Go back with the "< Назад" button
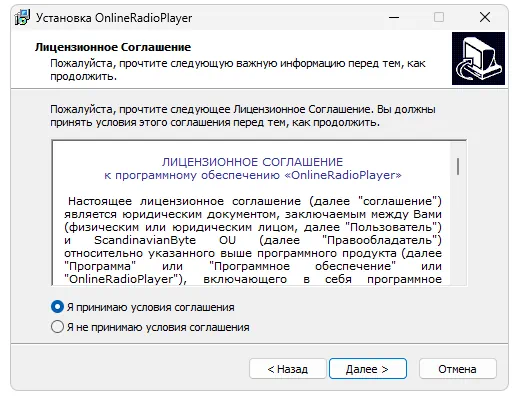 point(288,369)
